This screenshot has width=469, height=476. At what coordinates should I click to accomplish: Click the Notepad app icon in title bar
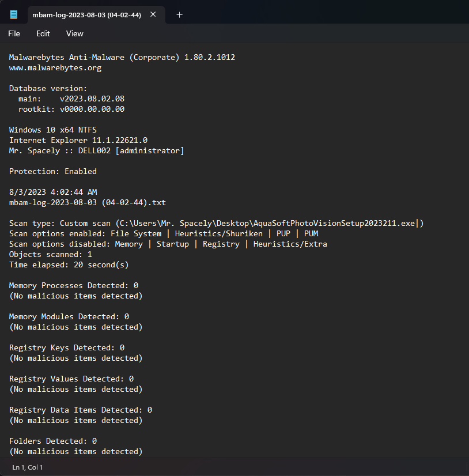(x=14, y=14)
